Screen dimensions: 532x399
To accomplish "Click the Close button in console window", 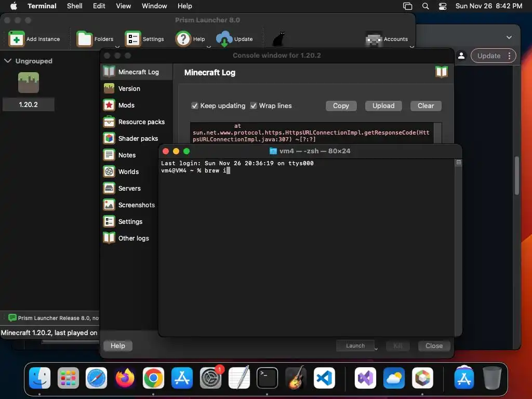I will point(434,345).
